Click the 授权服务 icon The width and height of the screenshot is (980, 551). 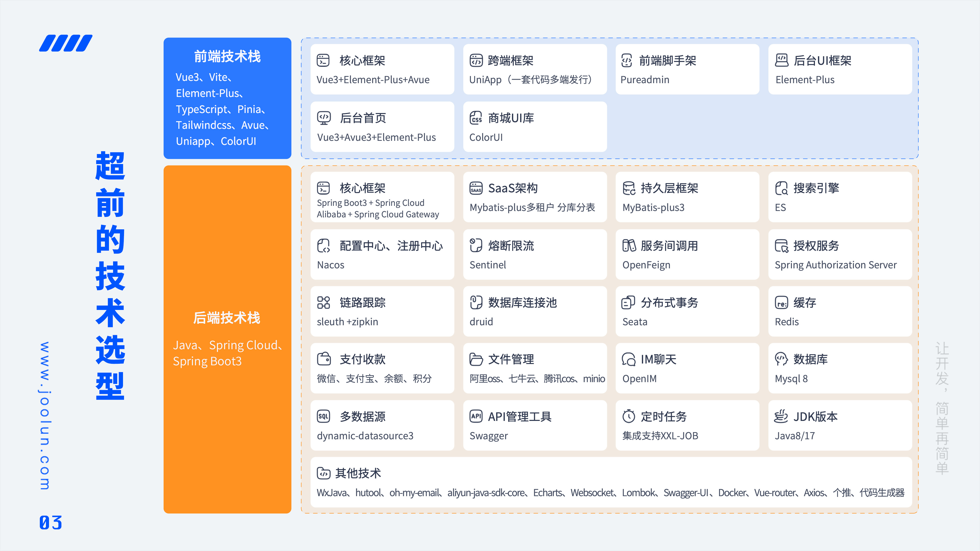(x=781, y=246)
